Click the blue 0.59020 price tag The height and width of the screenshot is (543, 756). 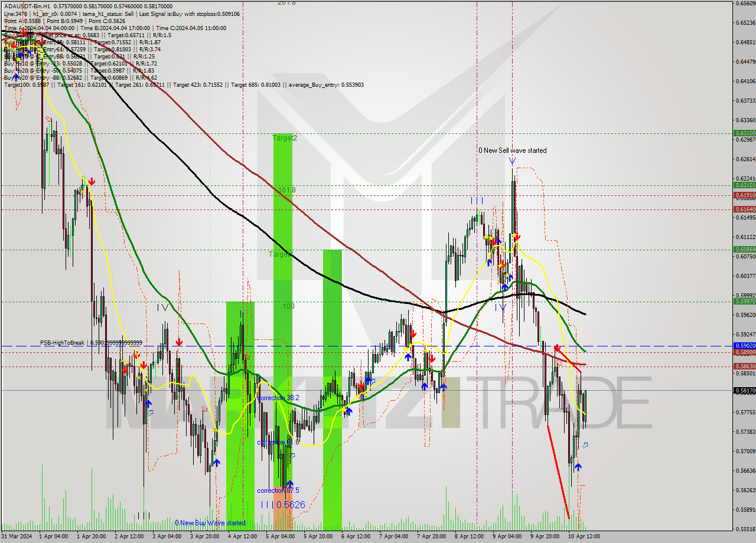(x=744, y=345)
